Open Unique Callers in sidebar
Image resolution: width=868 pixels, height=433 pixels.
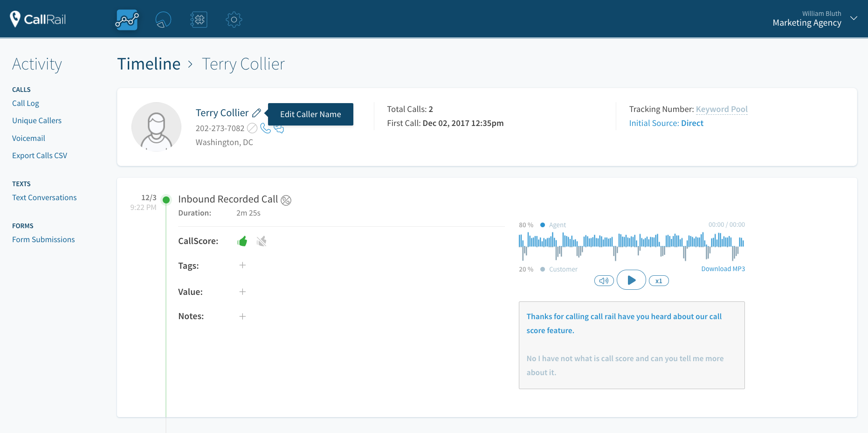point(37,120)
